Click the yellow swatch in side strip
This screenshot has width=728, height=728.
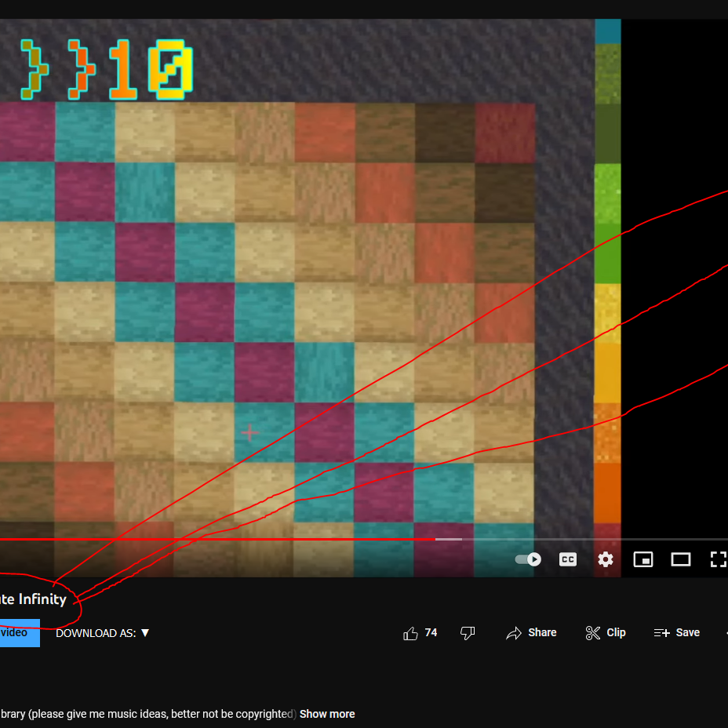(x=608, y=313)
